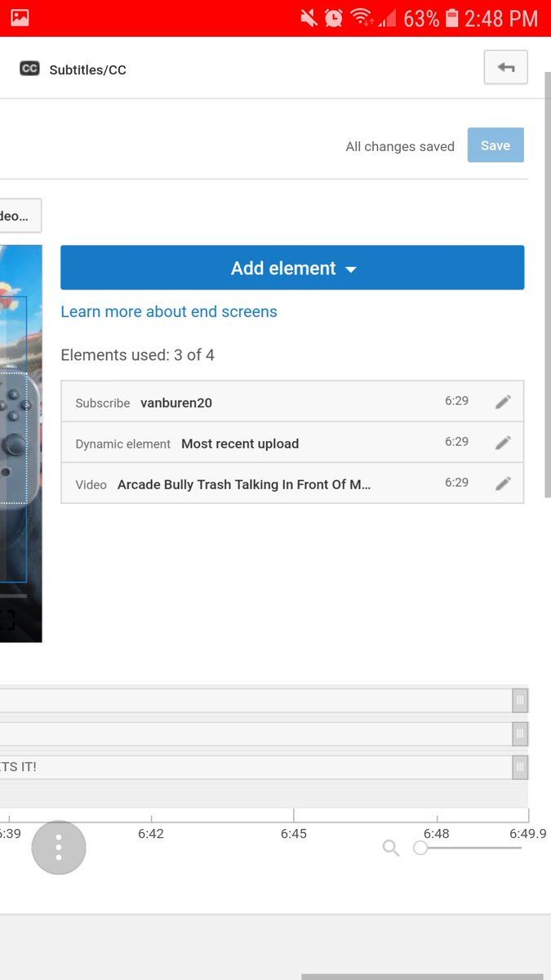The width and height of the screenshot is (551, 980).
Task: Select the Video Arcade Bully Trash Talking row
Action: pyautogui.click(x=292, y=483)
